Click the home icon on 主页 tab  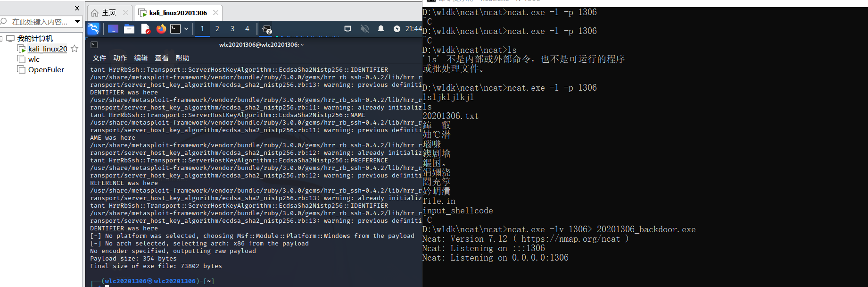pos(95,13)
